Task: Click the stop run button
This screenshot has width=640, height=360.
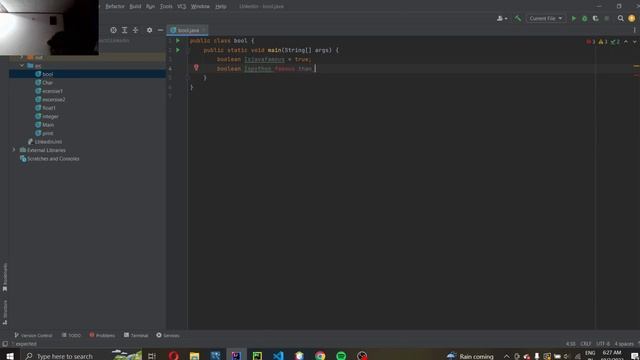Action: coord(607,18)
